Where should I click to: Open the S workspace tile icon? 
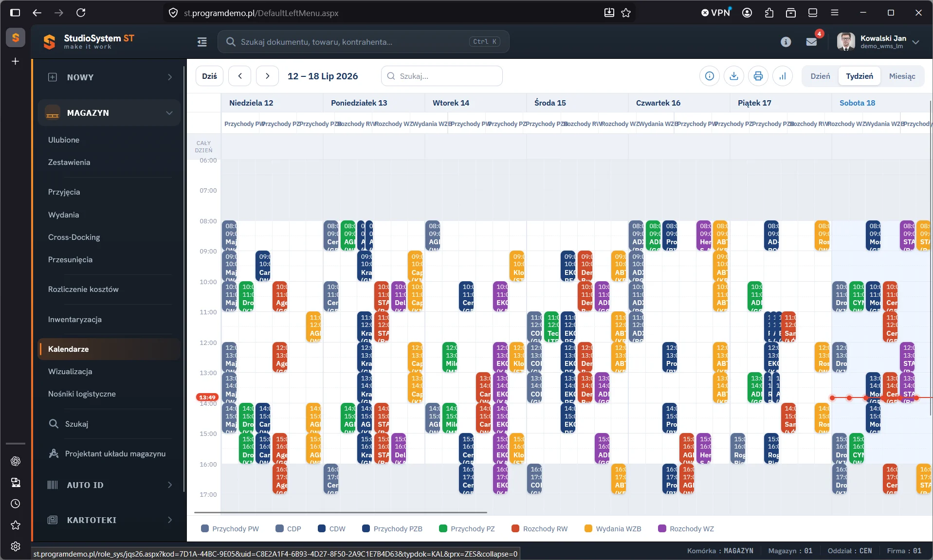coord(16,37)
